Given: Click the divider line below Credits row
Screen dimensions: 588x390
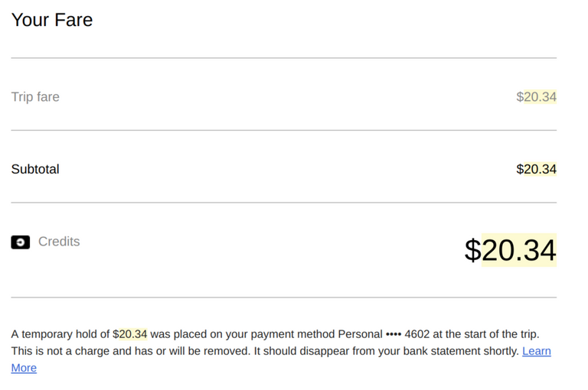Looking at the screenshot, I should 283,297.
